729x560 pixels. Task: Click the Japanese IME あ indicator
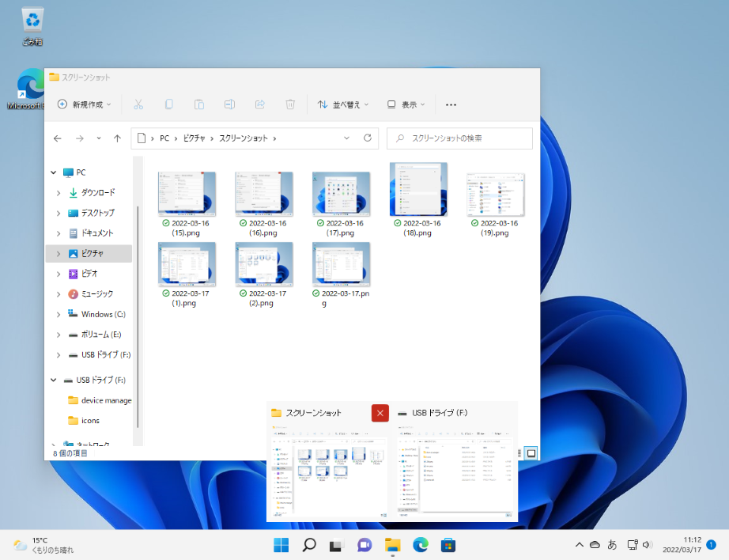pos(612,545)
